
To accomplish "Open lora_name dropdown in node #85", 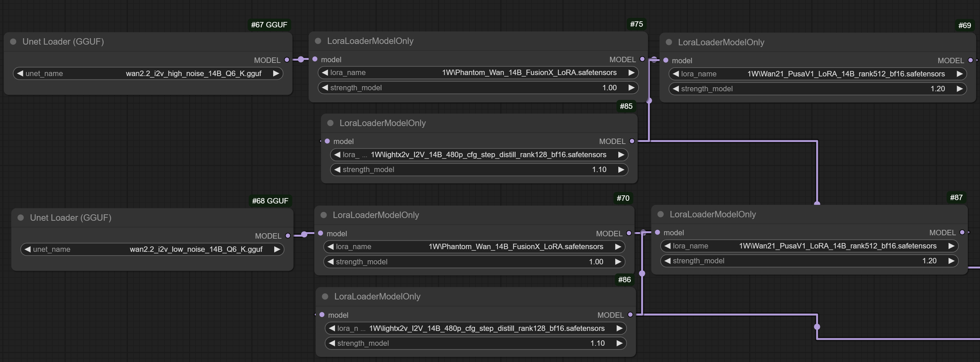I will pyautogui.click(x=479, y=154).
